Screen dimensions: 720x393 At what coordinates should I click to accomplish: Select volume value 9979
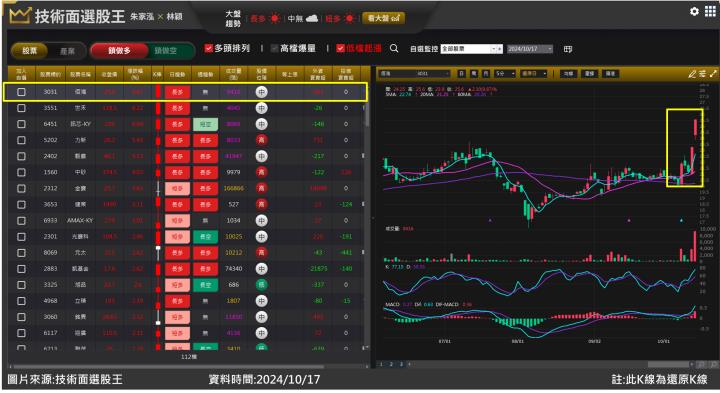[233, 172]
